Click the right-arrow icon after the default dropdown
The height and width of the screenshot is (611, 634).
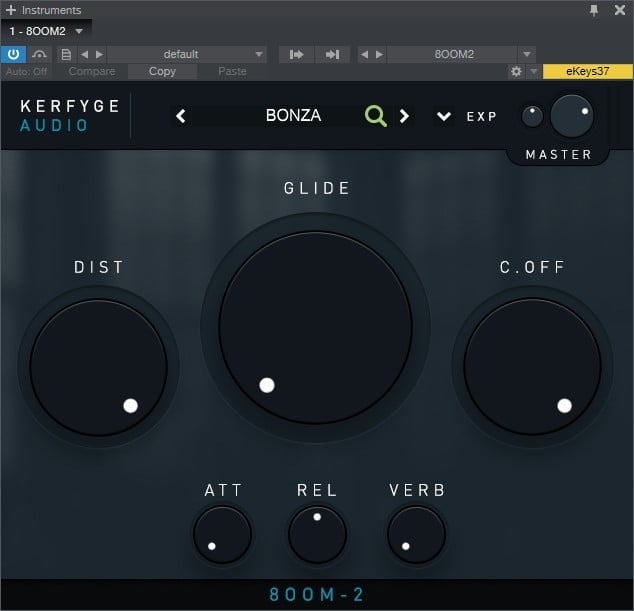pyautogui.click(x=296, y=54)
